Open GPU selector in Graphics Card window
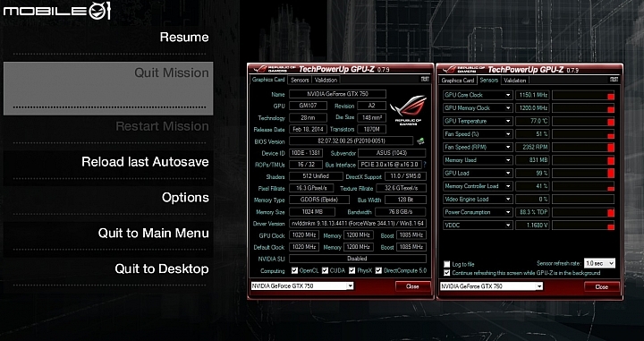Viewport: 644px width, 341px height. tap(302, 286)
